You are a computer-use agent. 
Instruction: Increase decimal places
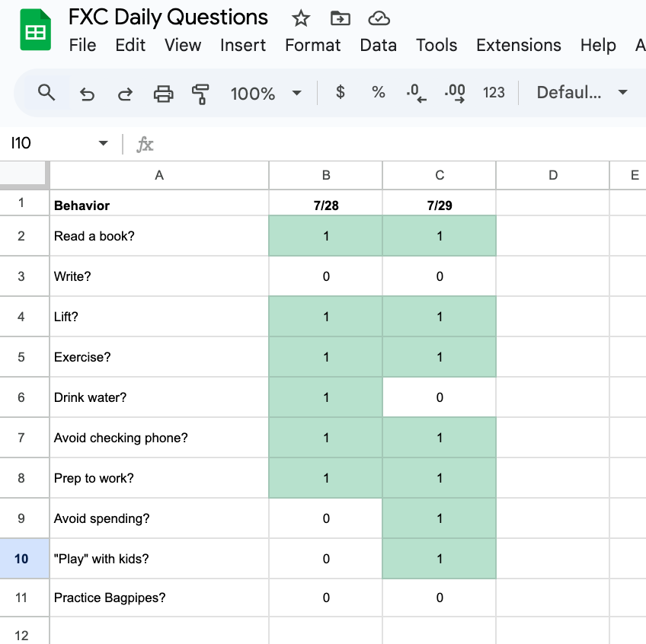click(x=455, y=93)
